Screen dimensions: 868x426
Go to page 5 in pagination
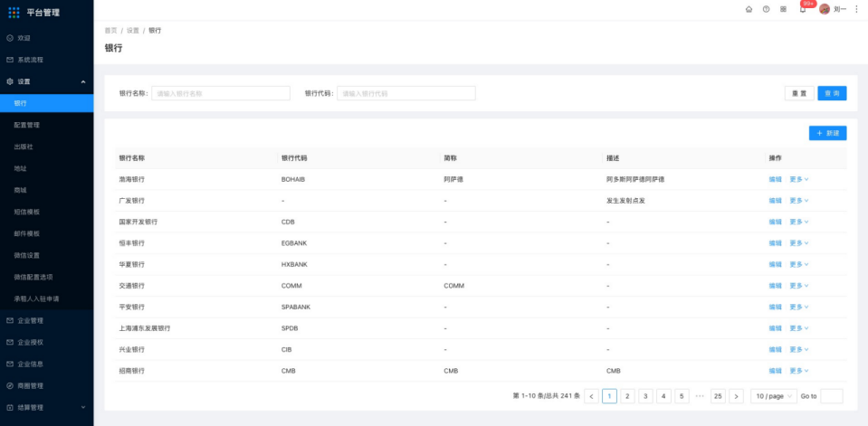click(682, 396)
